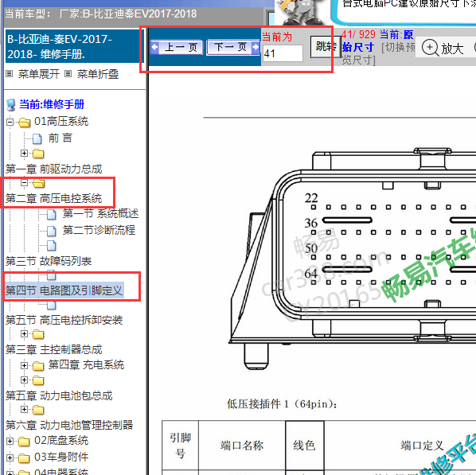The image size is (476, 475).
Task: Click the page icon beside 前言
Action: tap(37, 138)
